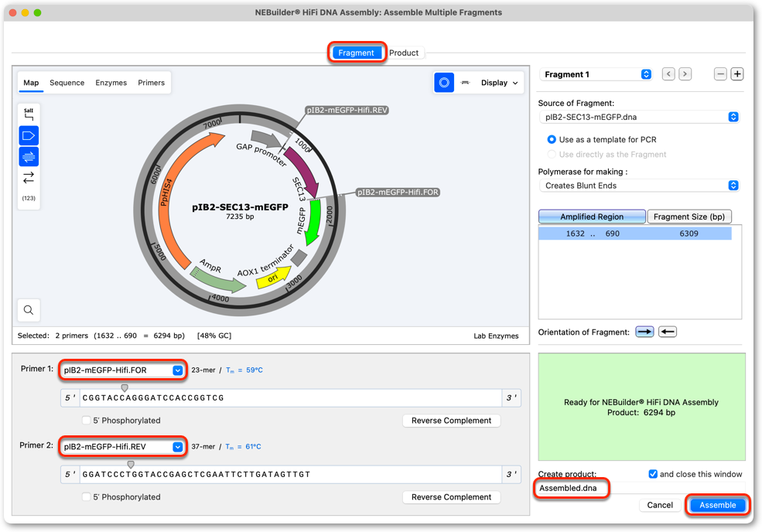Click the Primer 1 sequence field
Viewport: 762px width, 532px height.
pos(291,398)
